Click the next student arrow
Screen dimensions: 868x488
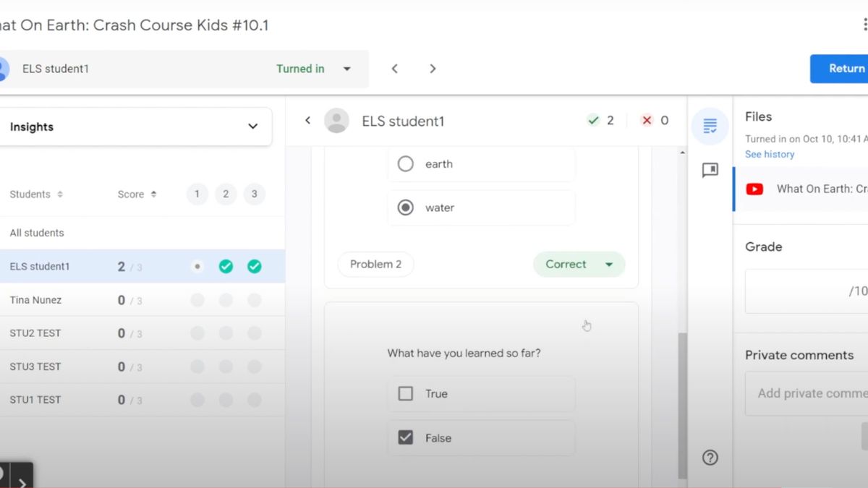(x=433, y=68)
